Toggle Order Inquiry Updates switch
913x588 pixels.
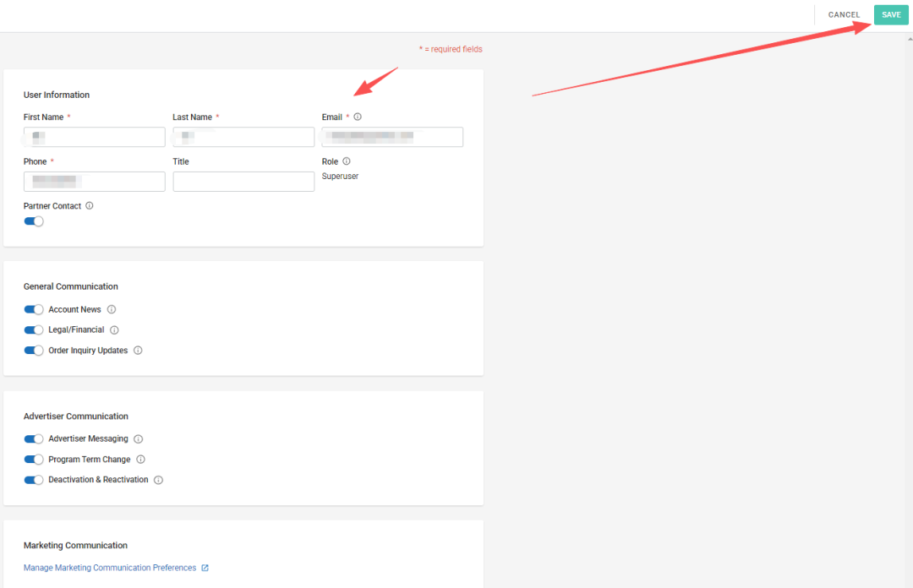[x=34, y=351]
